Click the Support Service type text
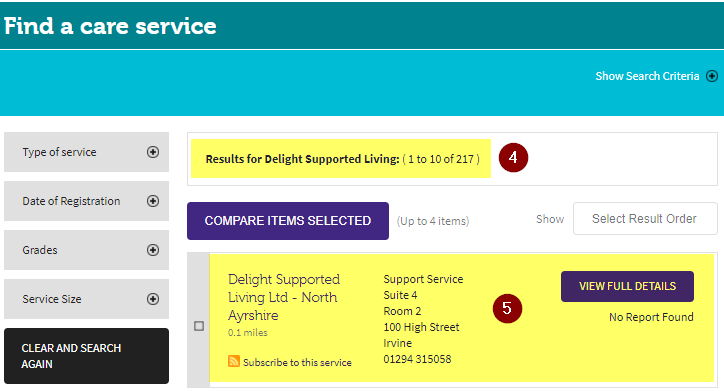 pos(423,279)
